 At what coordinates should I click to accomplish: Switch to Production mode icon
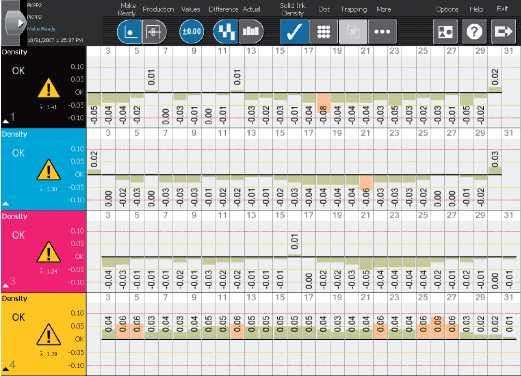pos(154,32)
